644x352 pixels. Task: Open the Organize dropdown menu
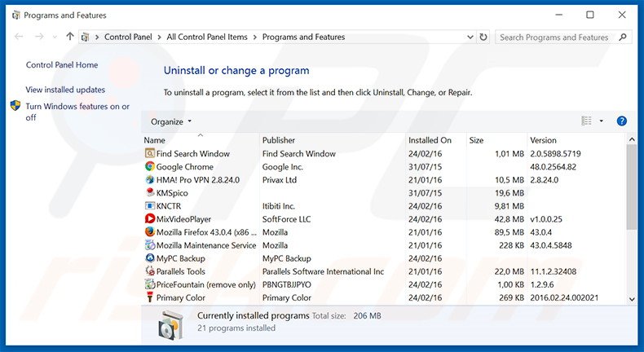(x=171, y=121)
